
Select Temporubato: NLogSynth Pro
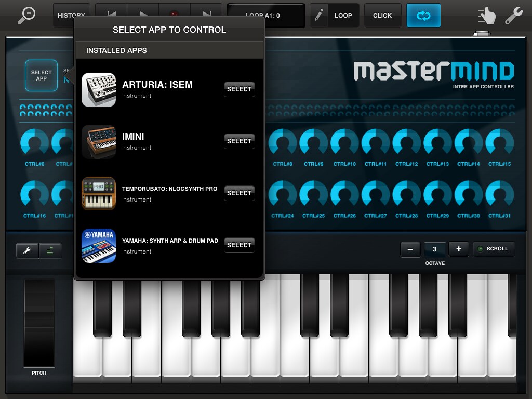(x=239, y=193)
